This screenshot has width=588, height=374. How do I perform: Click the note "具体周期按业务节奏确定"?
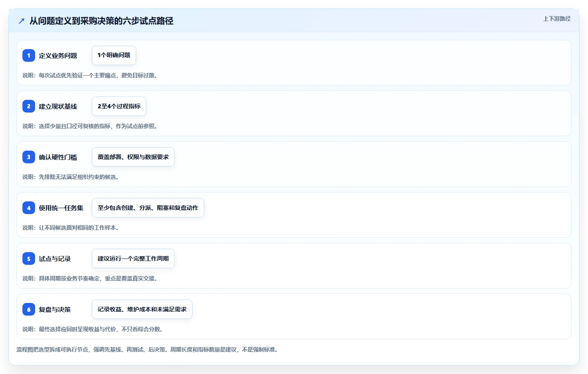pyautogui.click(x=69, y=278)
